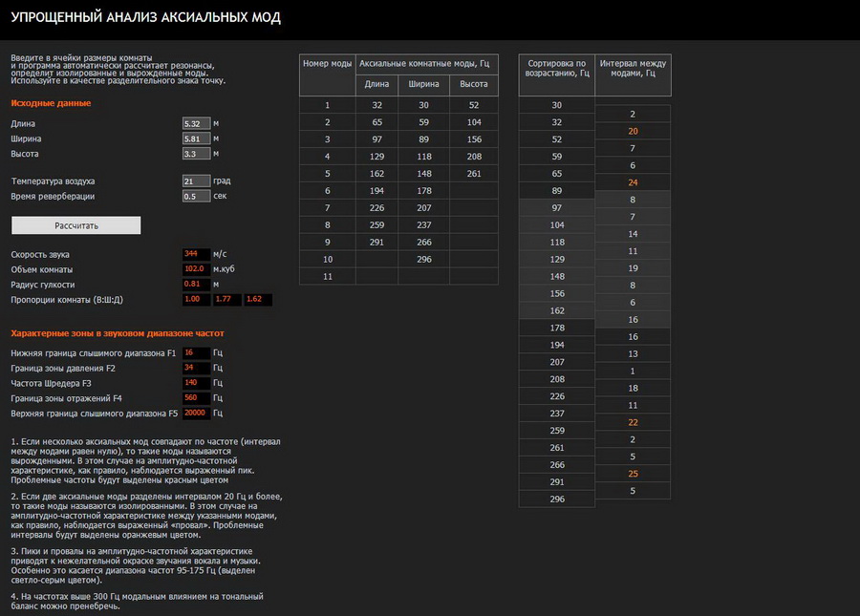The height and width of the screenshot is (616, 860).
Task: Select the Ширина room width input field
Action: (x=196, y=138)
